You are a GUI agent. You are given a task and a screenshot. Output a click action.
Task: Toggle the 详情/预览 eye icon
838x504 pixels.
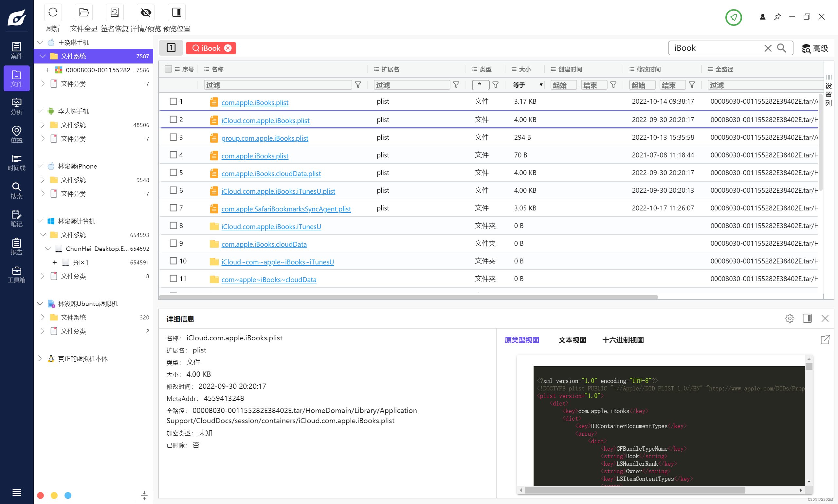click(145, 12)
